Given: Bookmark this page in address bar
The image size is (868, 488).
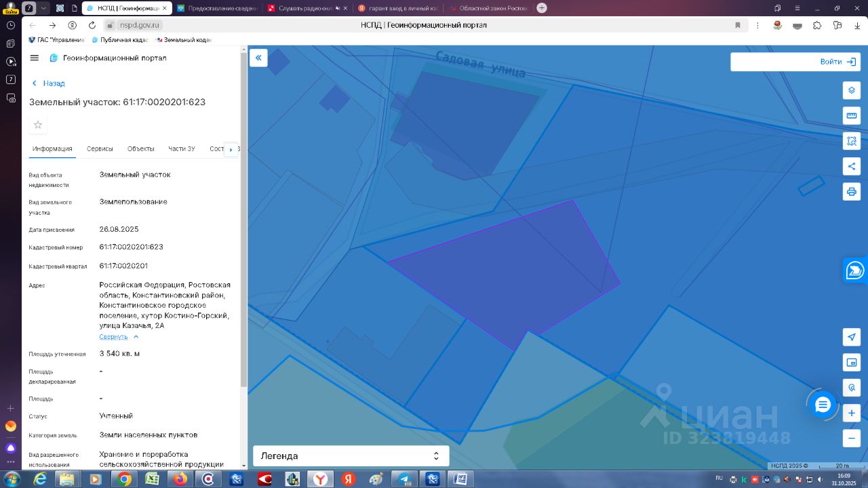Looking at the screenshot, I should [738, 25].
